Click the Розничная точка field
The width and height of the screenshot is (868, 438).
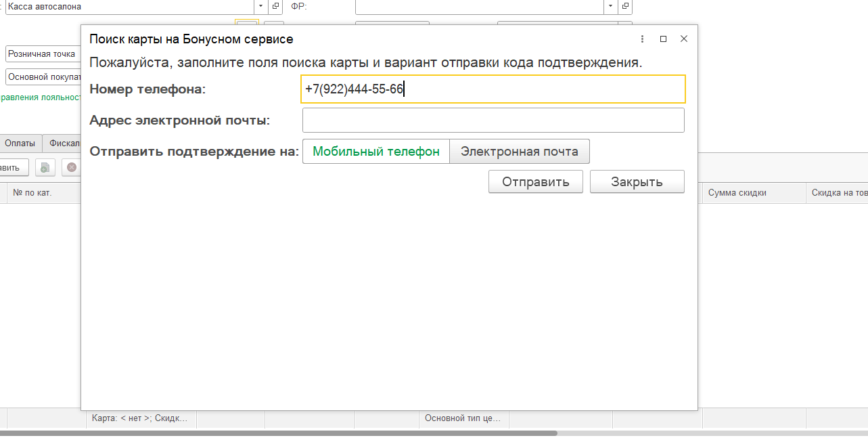pyautogui.click(x=43, y=53)
